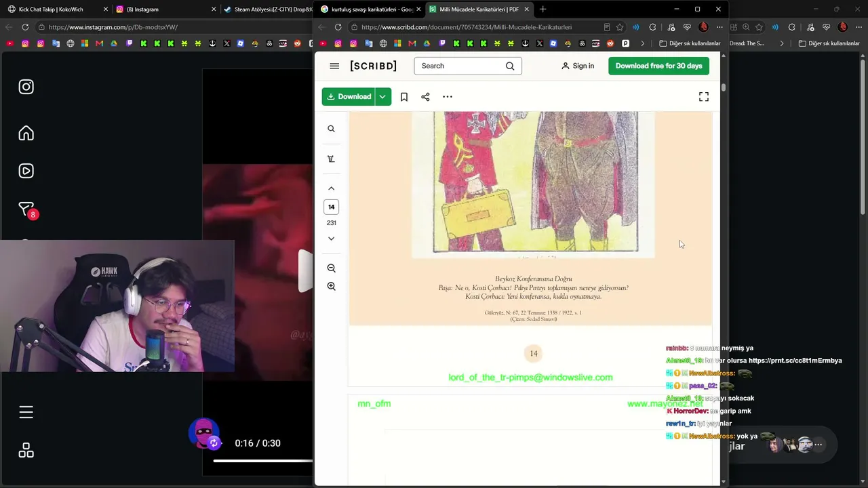The width and height of the screenshot is (868, 488).
Task: Expand the Download options dropdown arrow
Action: click(x=382, y=96)
